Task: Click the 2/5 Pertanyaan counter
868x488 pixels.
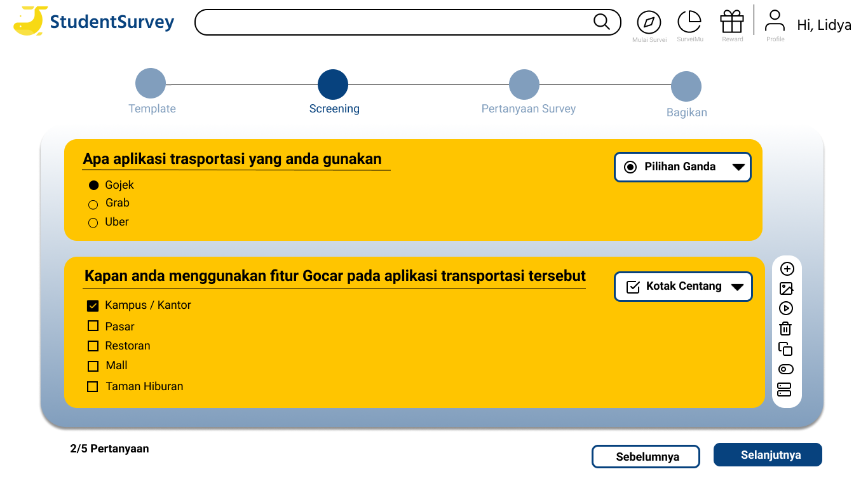Action: (109, 449)
